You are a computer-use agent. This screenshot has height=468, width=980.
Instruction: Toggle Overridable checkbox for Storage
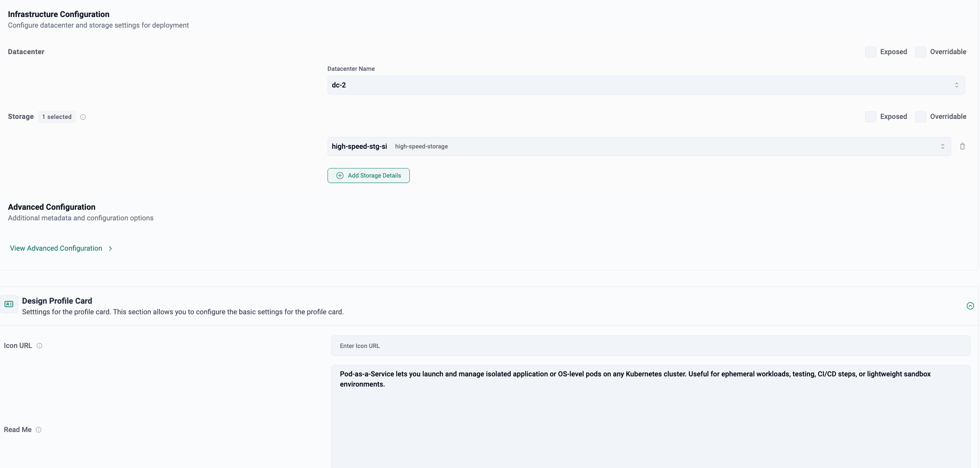920,117
